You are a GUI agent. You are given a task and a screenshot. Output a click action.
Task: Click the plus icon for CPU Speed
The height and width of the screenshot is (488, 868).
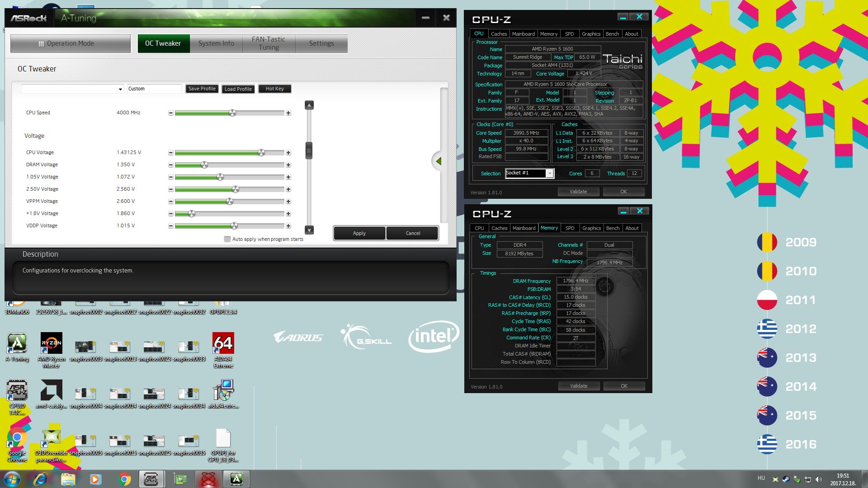(x=288, y=113)
